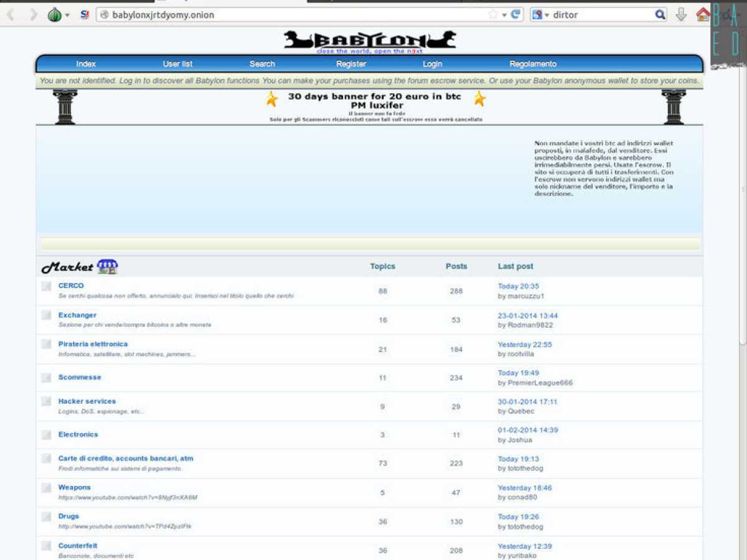
Task: Open the Register menu item
Action: 351,64
